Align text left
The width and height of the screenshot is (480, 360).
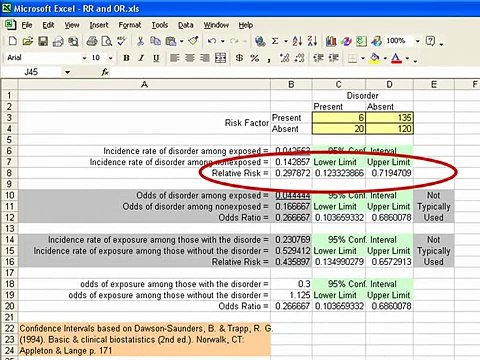click(175, 58)
